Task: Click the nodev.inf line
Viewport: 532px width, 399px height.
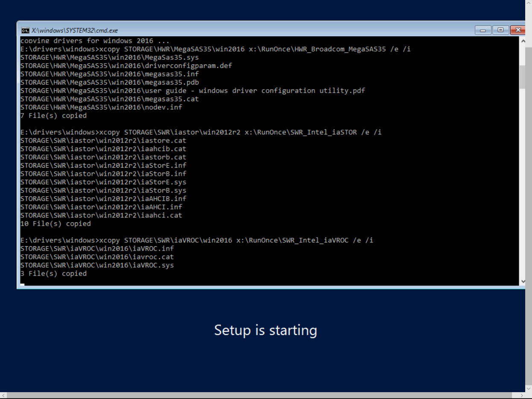Action: click(x=101, y=107)
